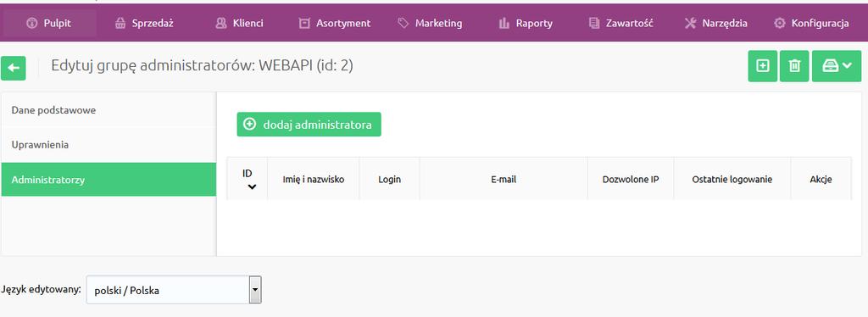Viewport: 868px width, 317px height.
Task: Open the Język edytowany language dropdown
Action: click(174, 290)
